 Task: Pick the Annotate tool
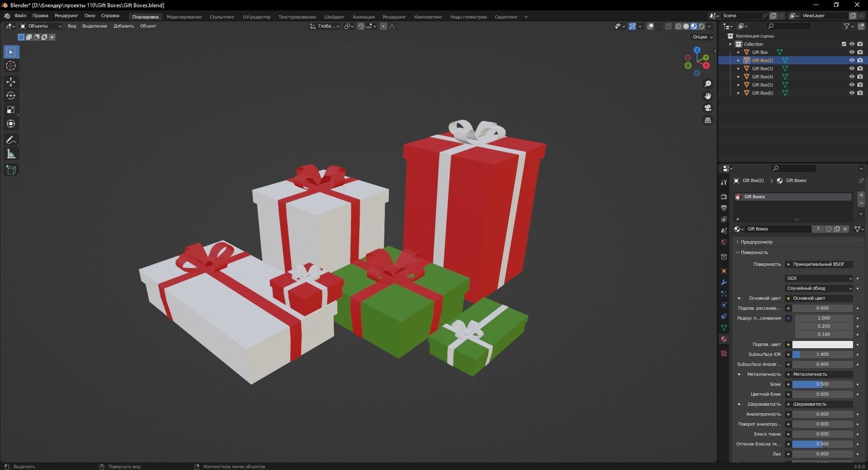11,140
